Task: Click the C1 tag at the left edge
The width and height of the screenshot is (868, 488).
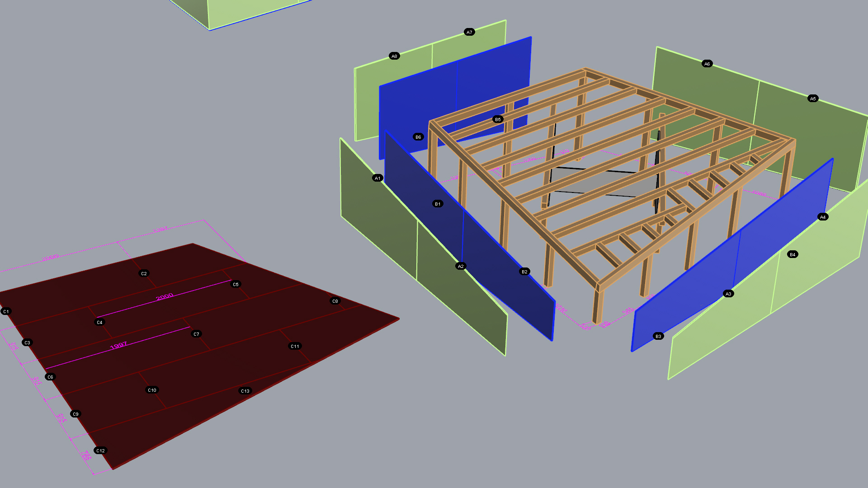Action: 6,311
